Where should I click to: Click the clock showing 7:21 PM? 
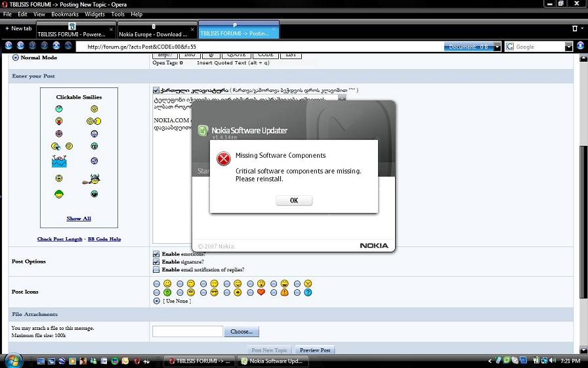click(570, 361)
